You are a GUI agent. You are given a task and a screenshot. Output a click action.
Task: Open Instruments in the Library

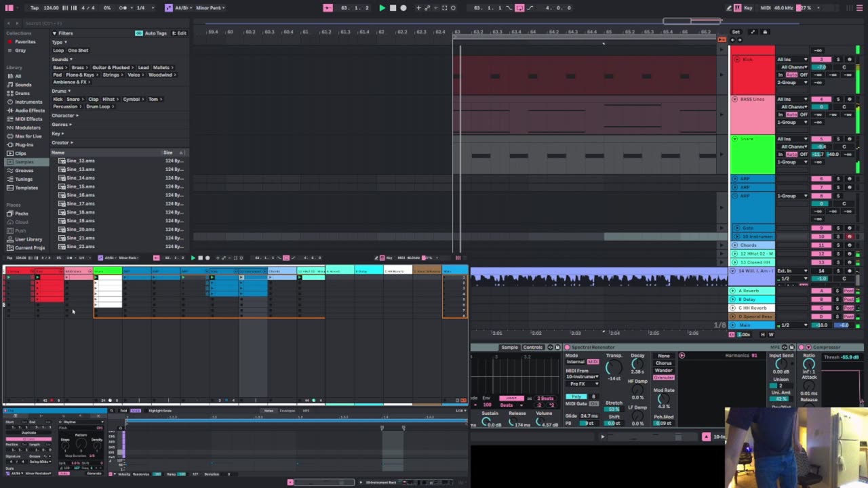28,102
